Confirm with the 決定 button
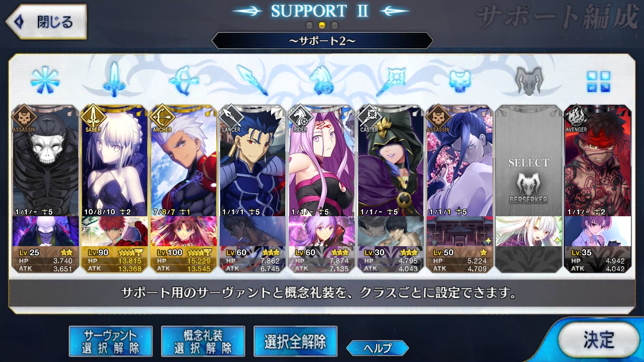The height and width of the screenshot is (362, 644). point(599,339)
